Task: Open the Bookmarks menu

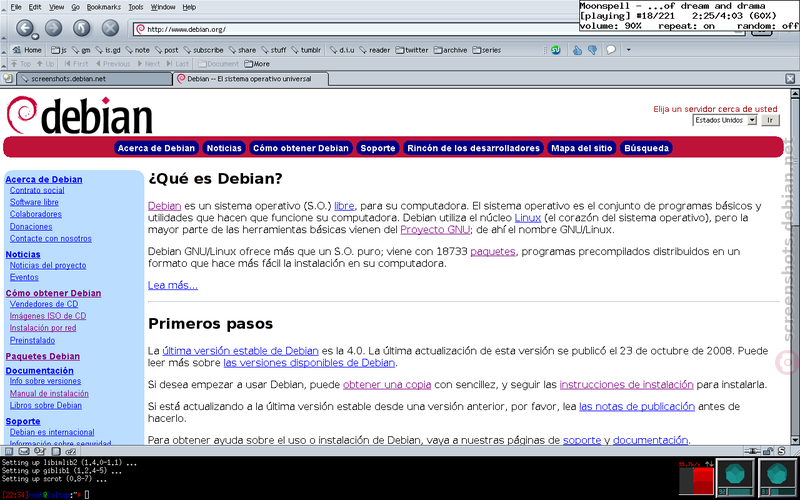Action: coord(104,7)
